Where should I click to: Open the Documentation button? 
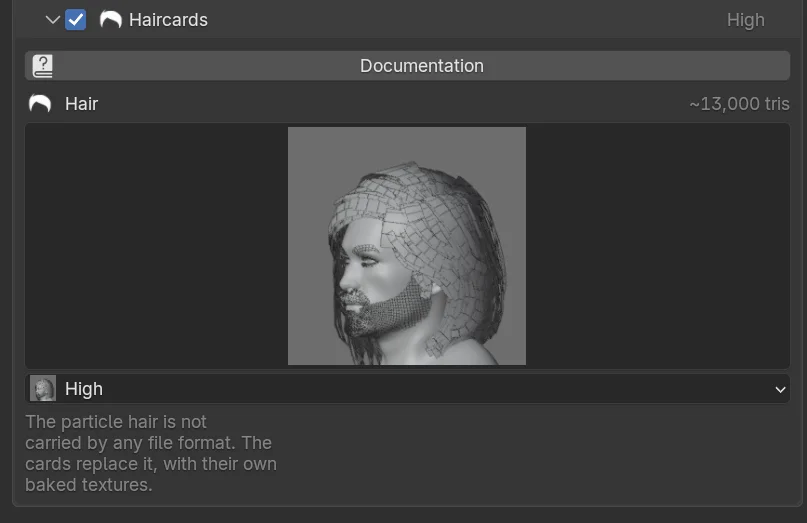[407, 65]
